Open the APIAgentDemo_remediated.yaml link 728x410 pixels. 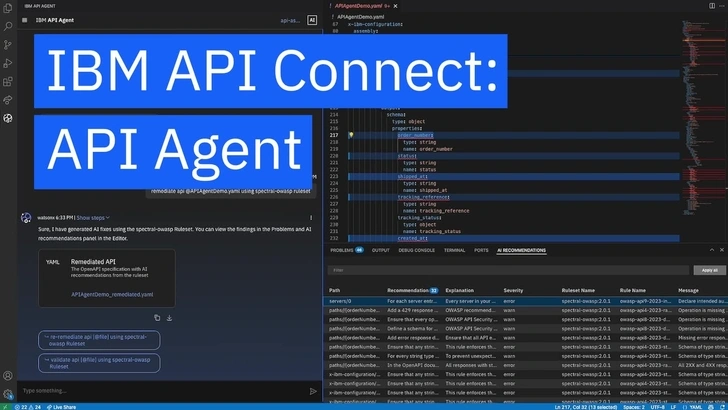pyautogui.click(x=112, y=294)
